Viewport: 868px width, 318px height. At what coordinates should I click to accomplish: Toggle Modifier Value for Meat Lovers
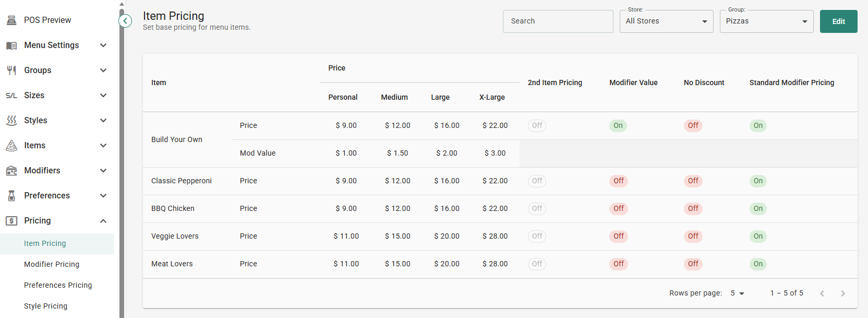[619, 264]
